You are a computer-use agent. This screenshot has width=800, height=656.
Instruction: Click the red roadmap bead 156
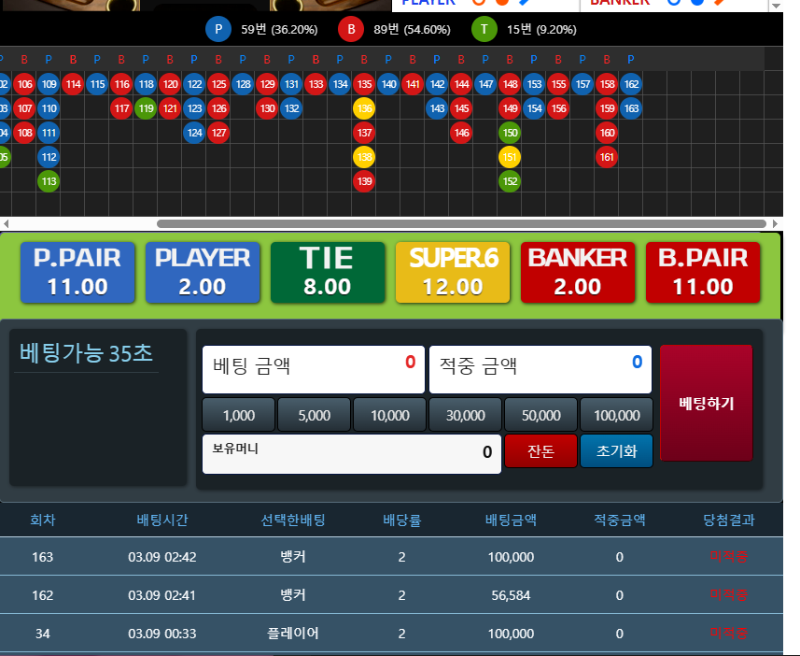pyautogui.click(x=558, y=108)
